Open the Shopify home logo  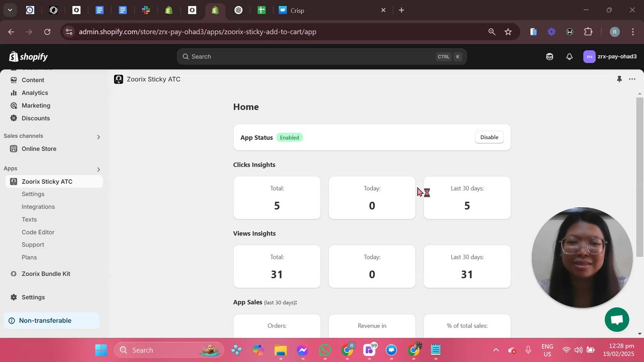coord(28,57)
